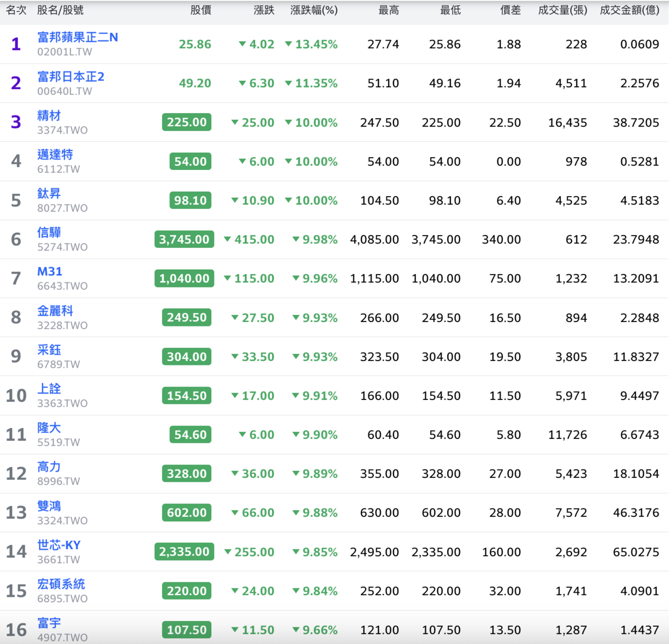The width and height of the screenshot is (669, 644).
Task: Click high price 4,085.00 for 信驊
Action: [375, 240]
